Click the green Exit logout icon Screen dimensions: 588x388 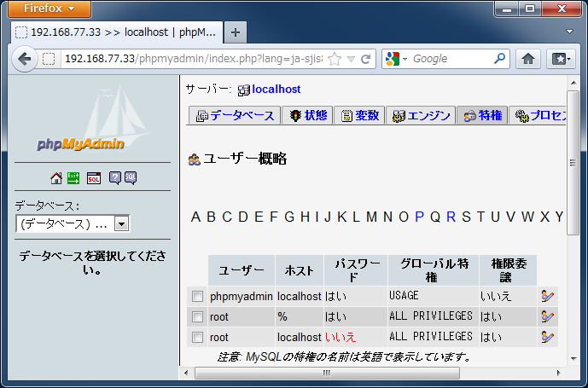[x=73, y=178]
